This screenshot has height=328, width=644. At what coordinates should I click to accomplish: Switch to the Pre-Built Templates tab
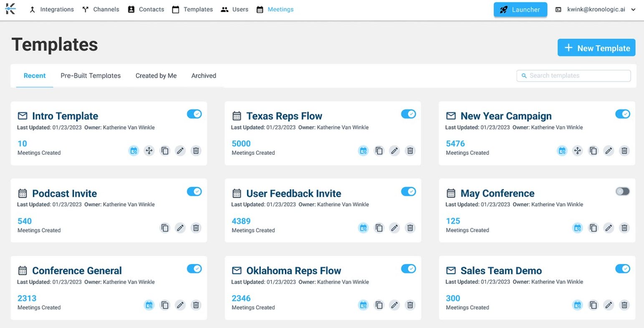tap(91, 76)
